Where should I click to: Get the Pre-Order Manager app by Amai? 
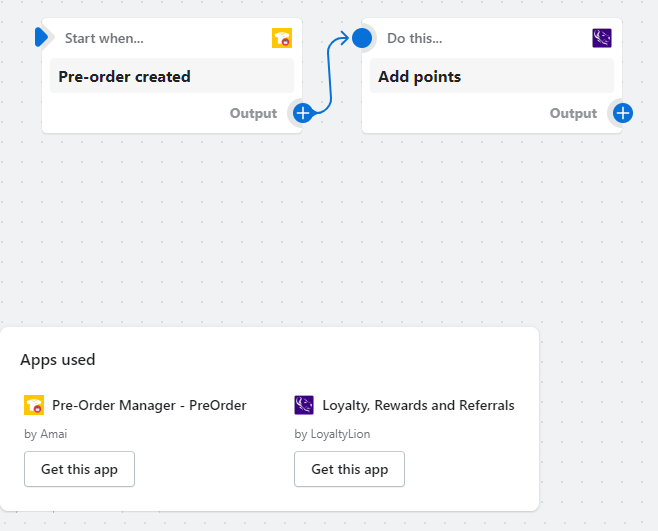click(x=79, y=469)
